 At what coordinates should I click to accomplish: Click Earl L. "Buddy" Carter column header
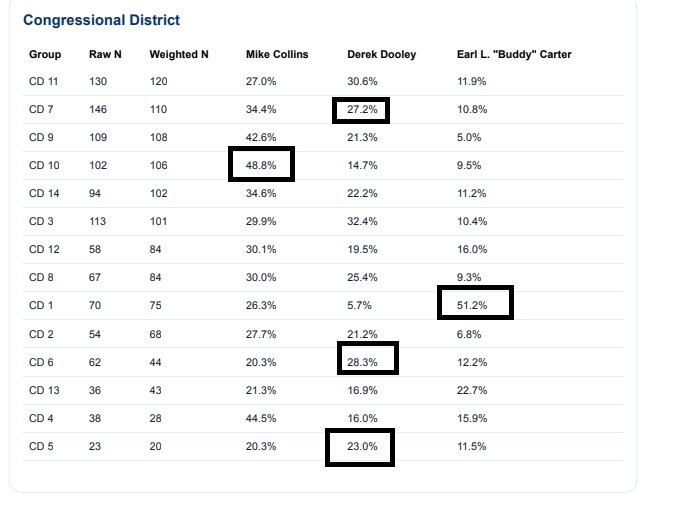514,54
